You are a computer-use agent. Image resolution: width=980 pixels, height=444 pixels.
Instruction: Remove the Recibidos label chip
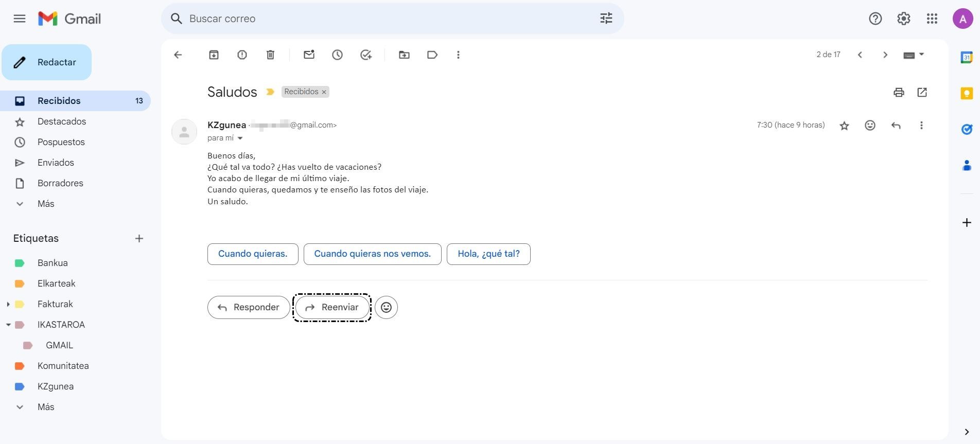coord(324,92)
